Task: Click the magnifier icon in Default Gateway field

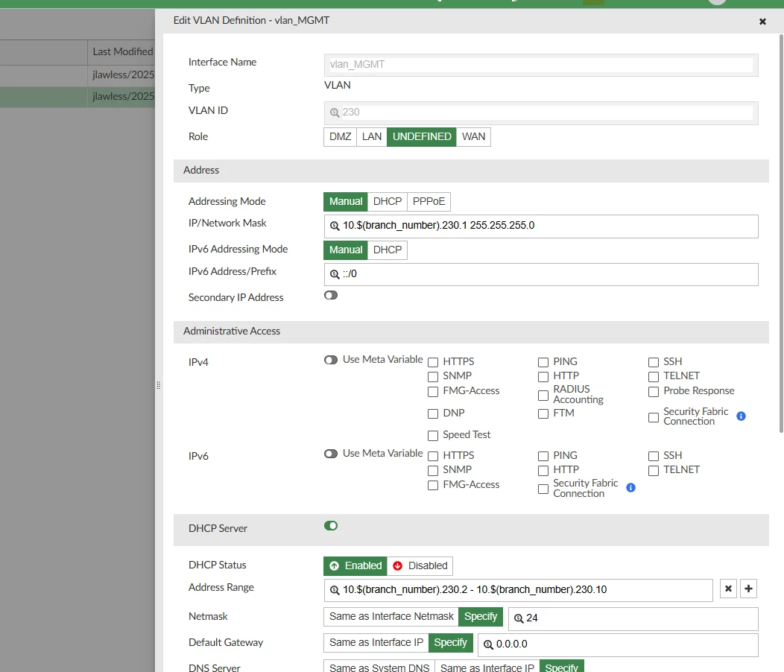Action: tap(488, 644)
